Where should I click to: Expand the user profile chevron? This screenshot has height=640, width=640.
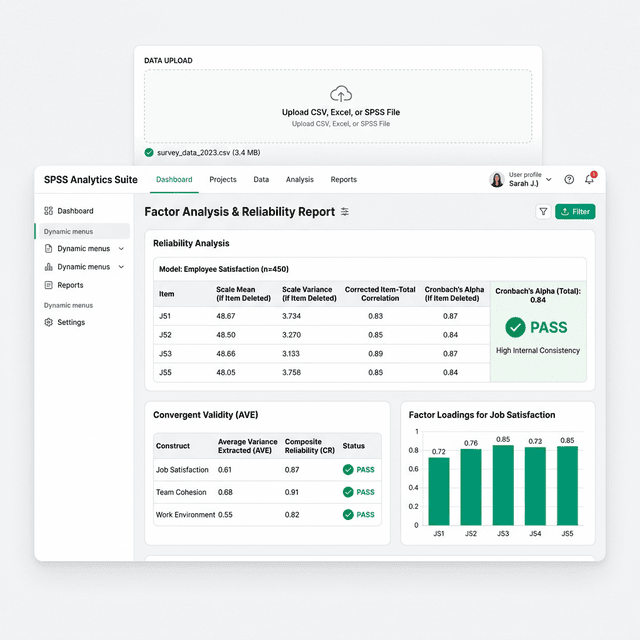pos(549,179)
